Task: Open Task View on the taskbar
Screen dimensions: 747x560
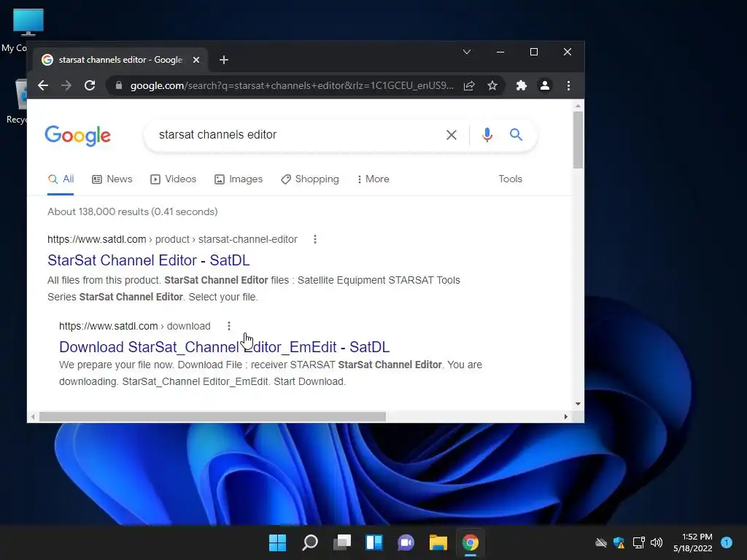Action: click(x=342, y=542)
